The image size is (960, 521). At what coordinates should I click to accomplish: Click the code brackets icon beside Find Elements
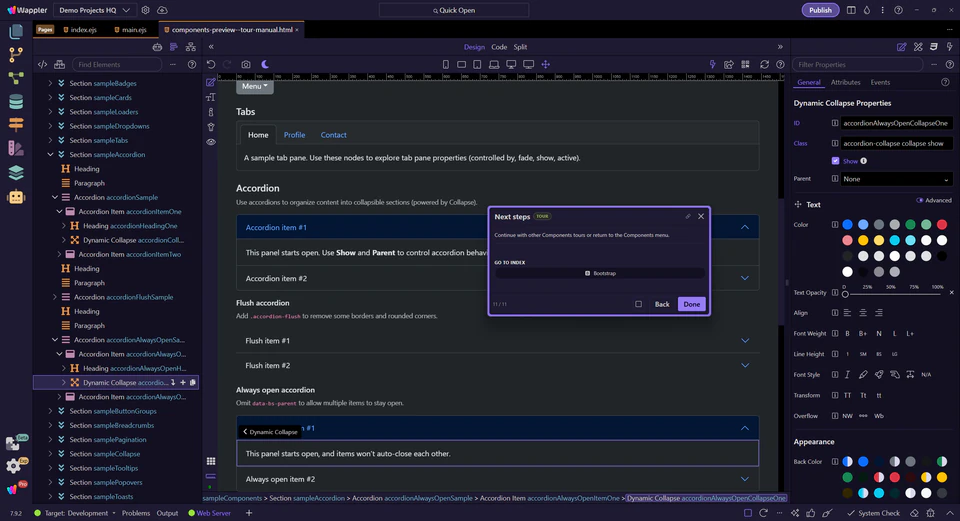click(x=42, y=64)
